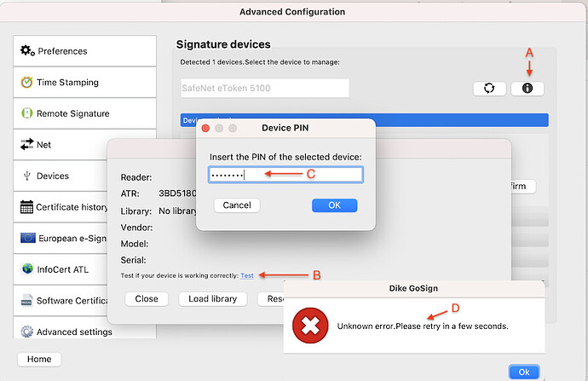
Task: Select the Preferences gear icon
Action: (x=27, y=51)
